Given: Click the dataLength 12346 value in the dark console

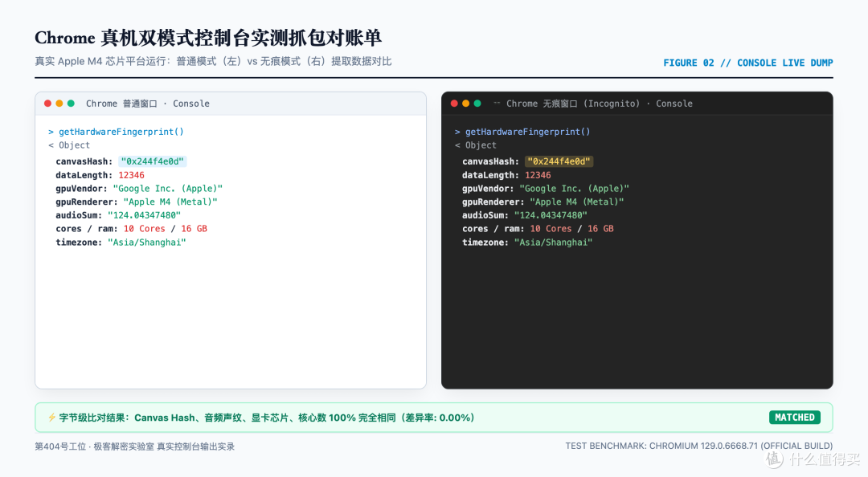Looking at the screenshot, I should click(x=538, y=175).
